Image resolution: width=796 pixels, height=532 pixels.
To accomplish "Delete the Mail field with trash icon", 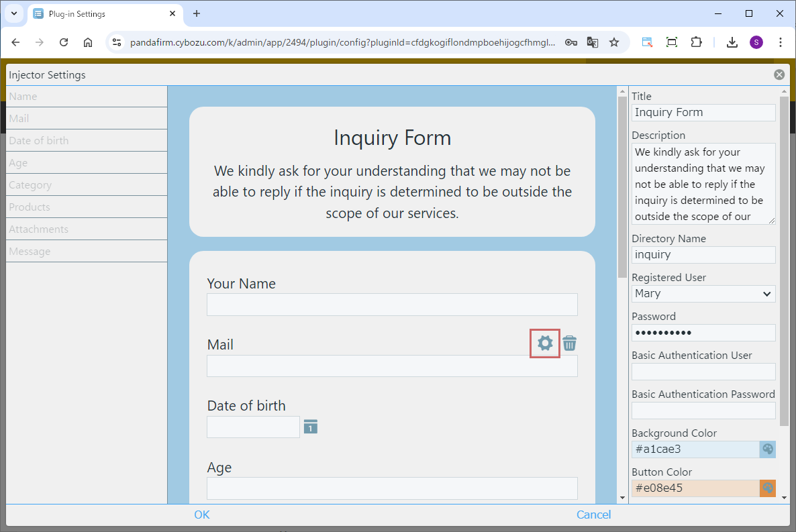I will (569, 343).
